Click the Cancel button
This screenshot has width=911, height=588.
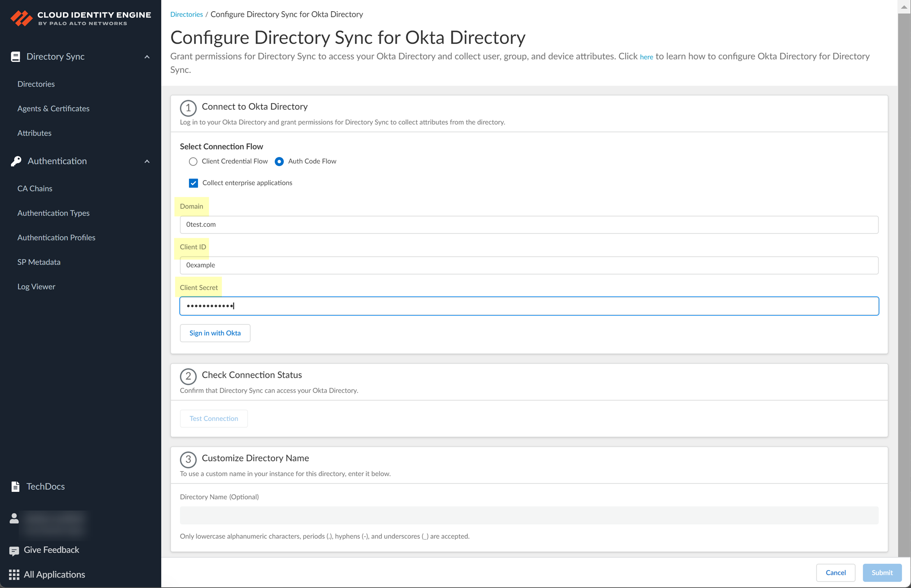pos(836,572)
